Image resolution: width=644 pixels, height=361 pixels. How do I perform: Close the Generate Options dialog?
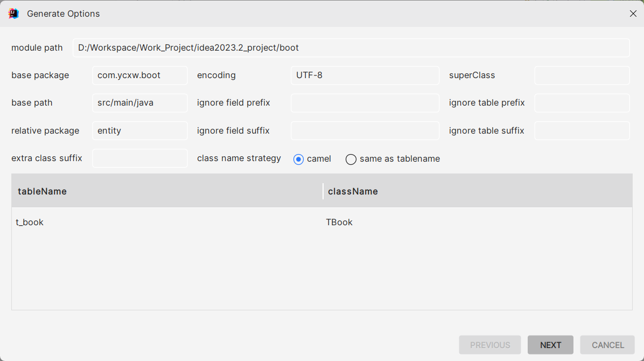633,13
